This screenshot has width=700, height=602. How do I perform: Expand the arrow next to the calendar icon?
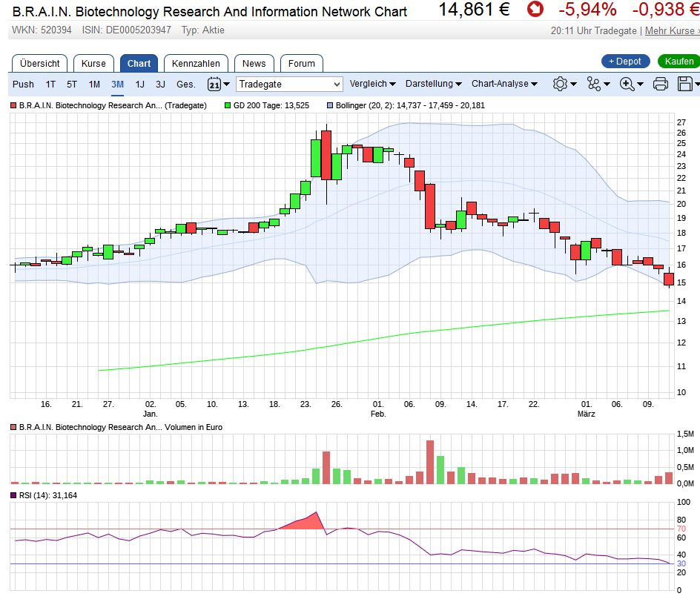(x=227, y=84)
